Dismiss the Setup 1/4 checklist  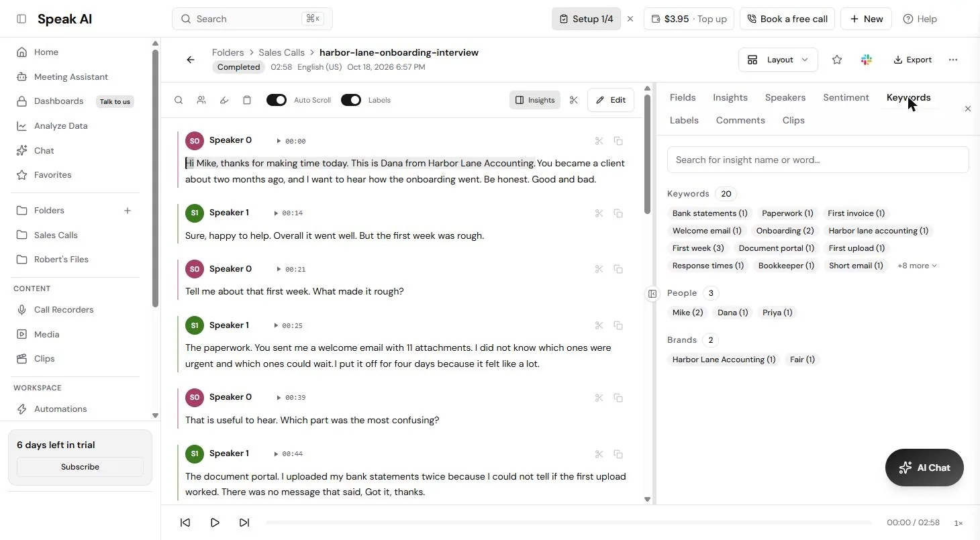tap(630, 19)
